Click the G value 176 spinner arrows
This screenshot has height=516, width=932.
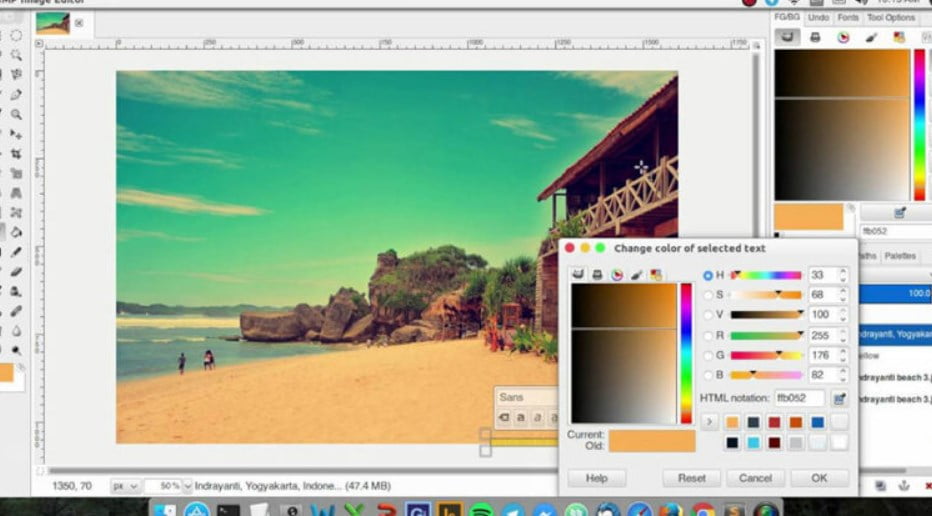click(843, 355)
